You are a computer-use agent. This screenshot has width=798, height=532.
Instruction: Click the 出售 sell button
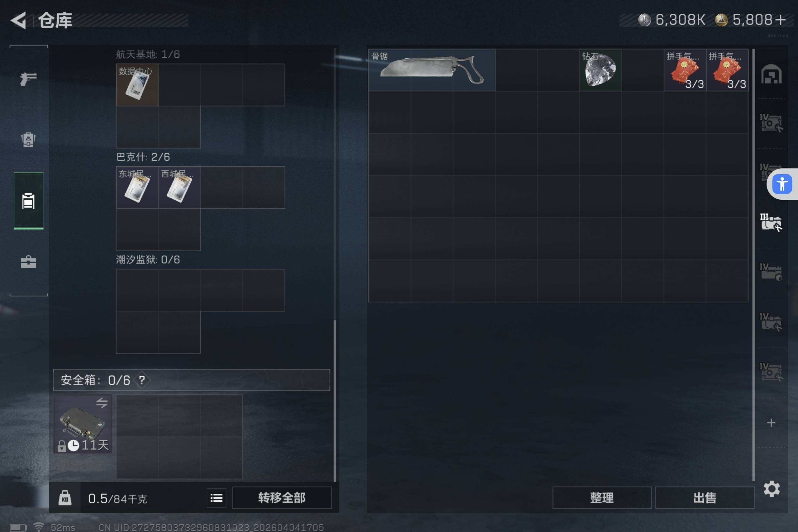[705, 498]
